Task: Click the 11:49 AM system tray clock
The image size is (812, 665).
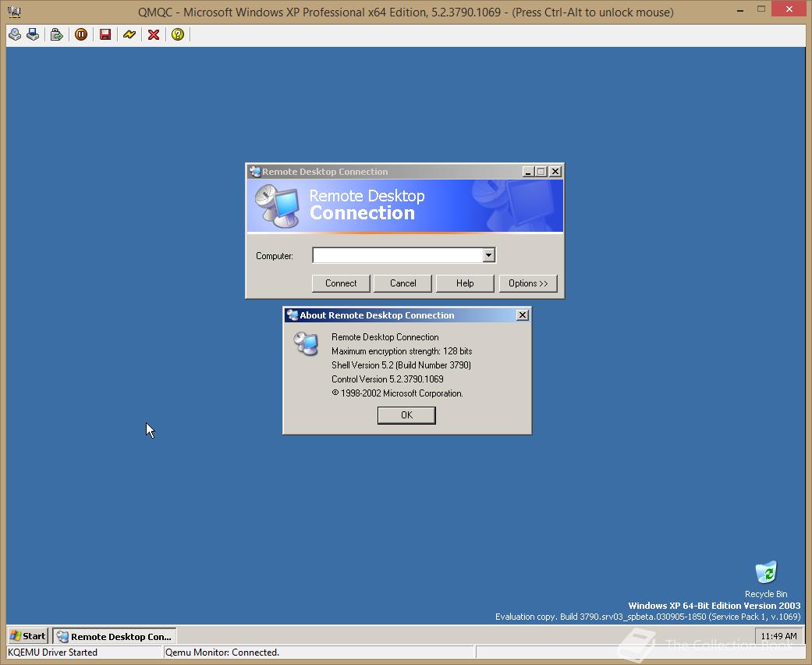Action: 778,636
